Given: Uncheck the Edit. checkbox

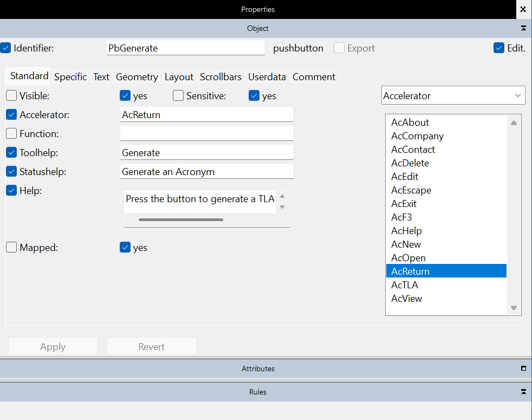Looking at the screenshot, I should [x=499, y=48].
